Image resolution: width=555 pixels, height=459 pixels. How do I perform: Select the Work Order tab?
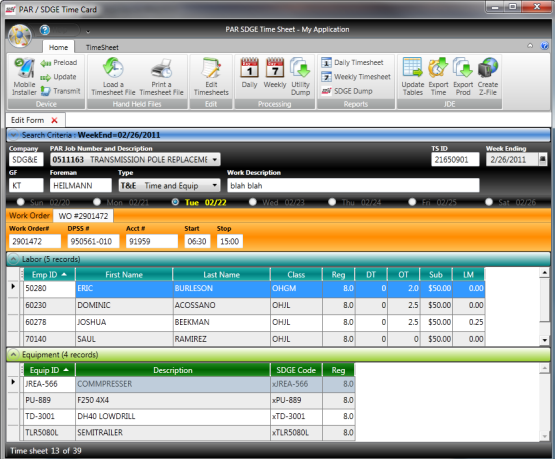pos(29,216)
